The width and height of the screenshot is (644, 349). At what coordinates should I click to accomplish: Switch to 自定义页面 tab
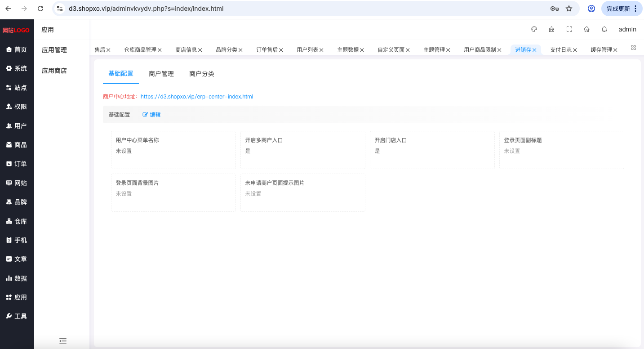coord(391,50)
